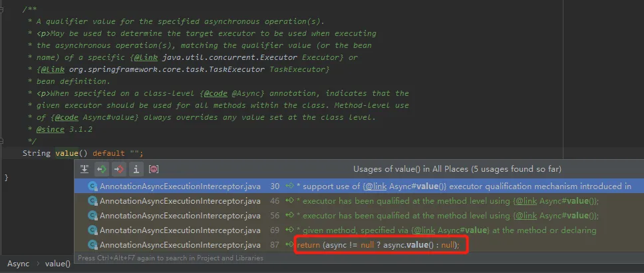The width and height of the screenshot is (644, 273).
Task: Click the 'default' keyword in the declaration
Action: click(108, 153)
